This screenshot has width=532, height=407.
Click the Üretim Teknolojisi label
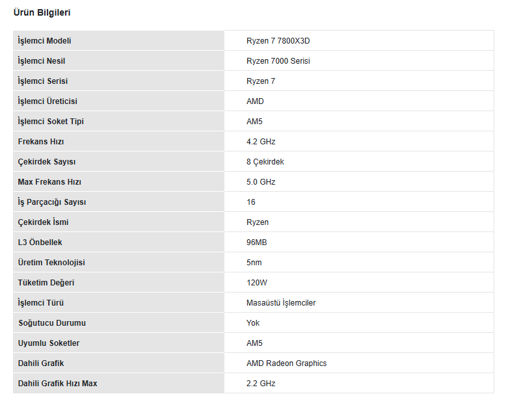51,263
